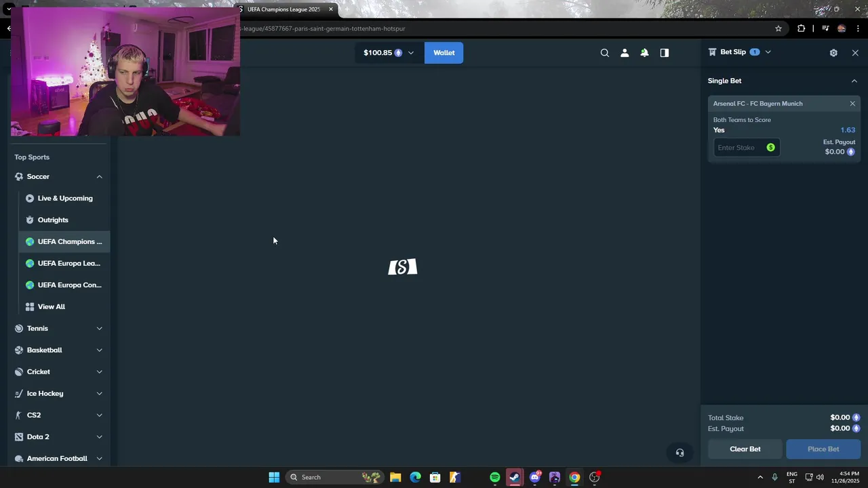868x488 pixels.
Task: Open the Windows Start menu
Action: [274, 477]
